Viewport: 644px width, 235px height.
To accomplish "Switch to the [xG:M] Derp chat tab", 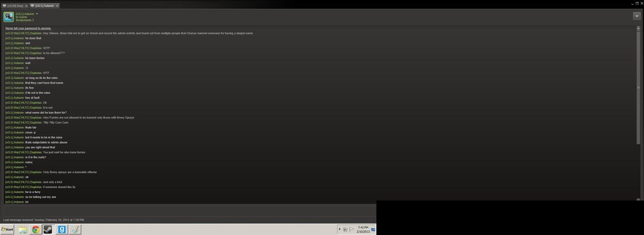I will [15, 6].
